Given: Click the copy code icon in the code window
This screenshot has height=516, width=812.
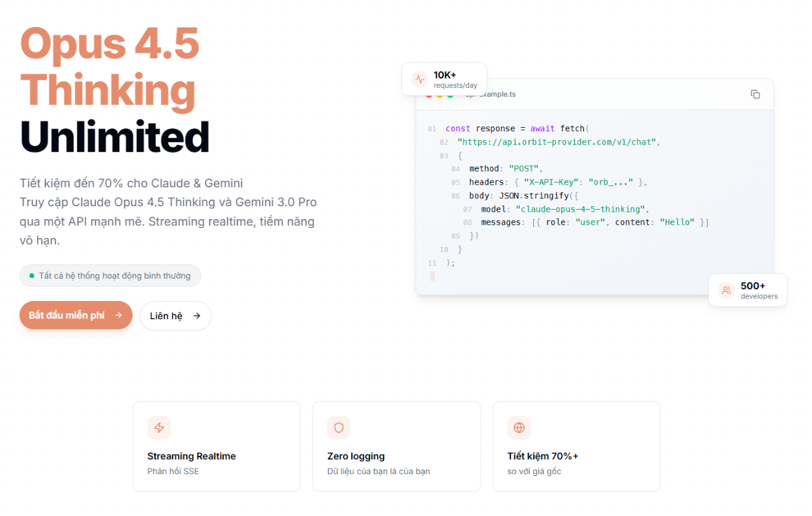Looking at the screenshot, I should 755,95.
